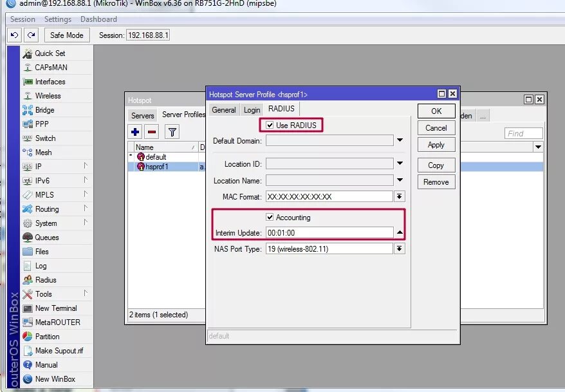Click the undo arrow in toolbar
The height and width of the screenshot is (392, 565).
click(14, 35)
